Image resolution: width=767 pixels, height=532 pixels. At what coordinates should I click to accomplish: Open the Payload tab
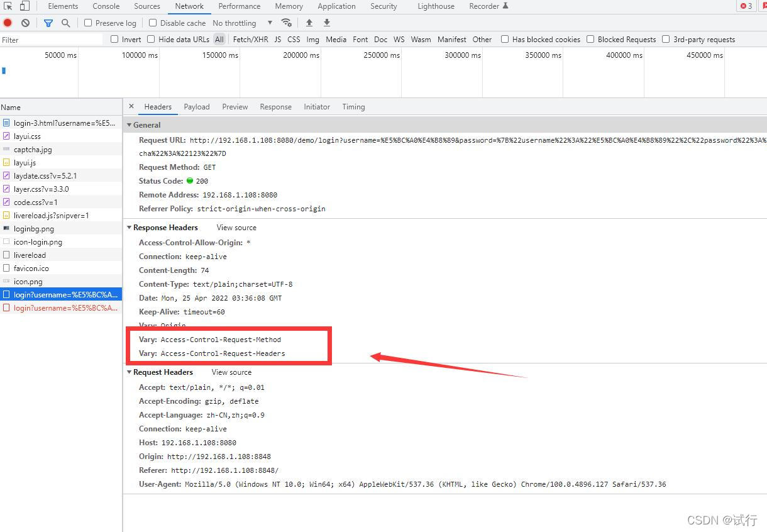pyautogui.click(x=197, y=106)
